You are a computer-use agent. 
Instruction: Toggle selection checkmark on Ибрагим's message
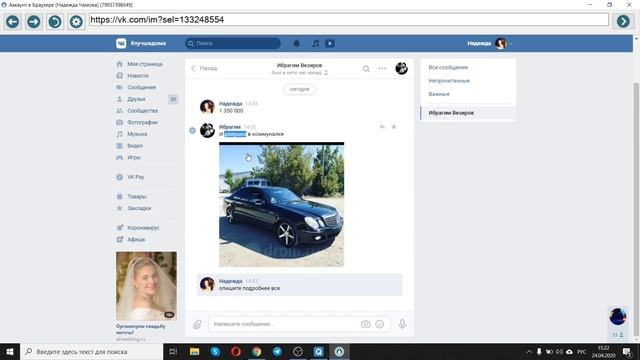[192, 130]
